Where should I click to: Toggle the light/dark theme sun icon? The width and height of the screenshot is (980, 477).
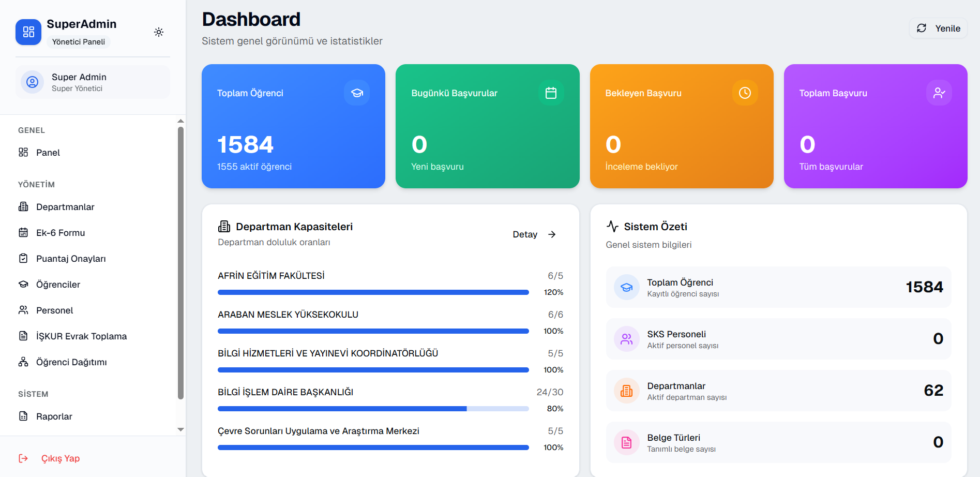click(159, 32)
